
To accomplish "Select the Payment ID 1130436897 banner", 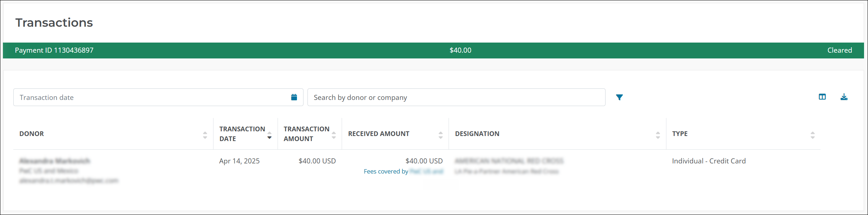I will click(54, 51).
